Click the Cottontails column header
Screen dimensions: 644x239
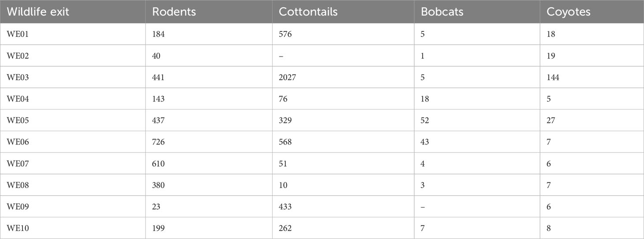pos(308,12)
